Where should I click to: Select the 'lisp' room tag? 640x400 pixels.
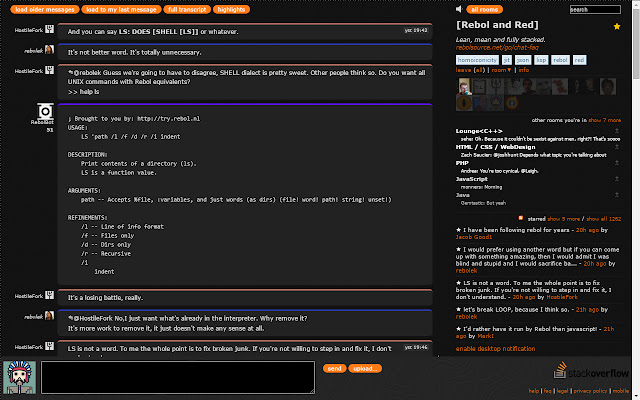click(x=541, y=60)
